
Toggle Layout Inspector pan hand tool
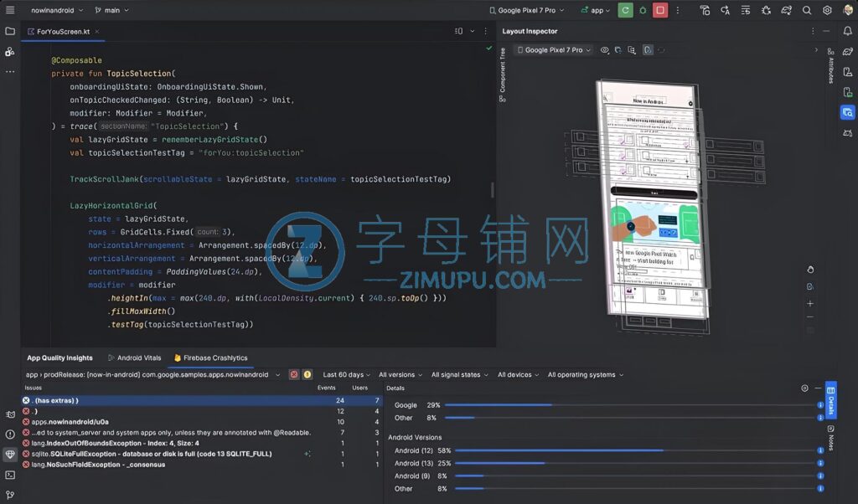(810, 270)
